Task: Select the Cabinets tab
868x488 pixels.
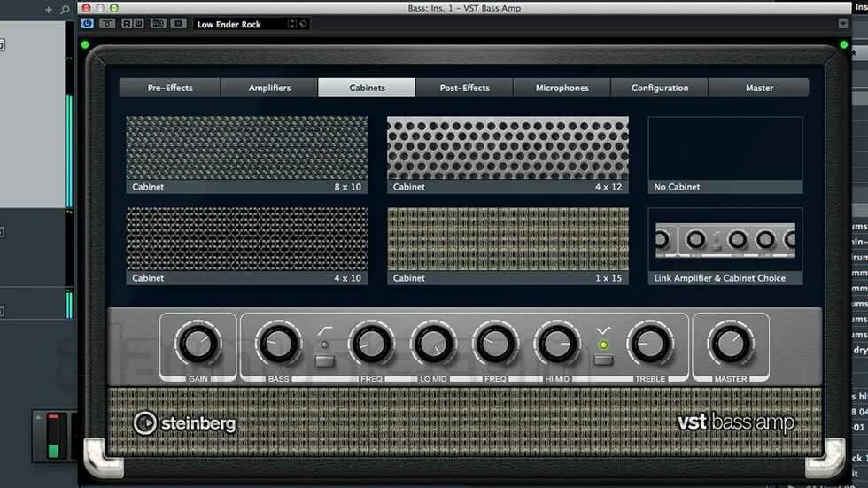Action: (367, 88)
